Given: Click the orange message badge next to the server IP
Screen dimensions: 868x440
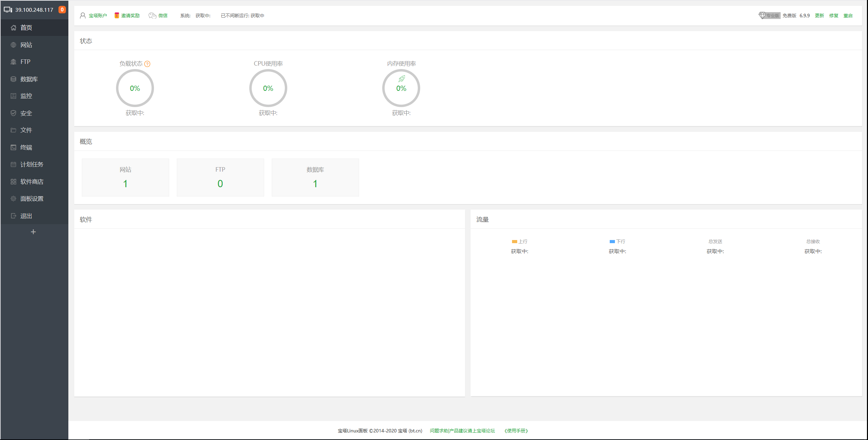Looking at the screenshot, I should tap(62, 10).
